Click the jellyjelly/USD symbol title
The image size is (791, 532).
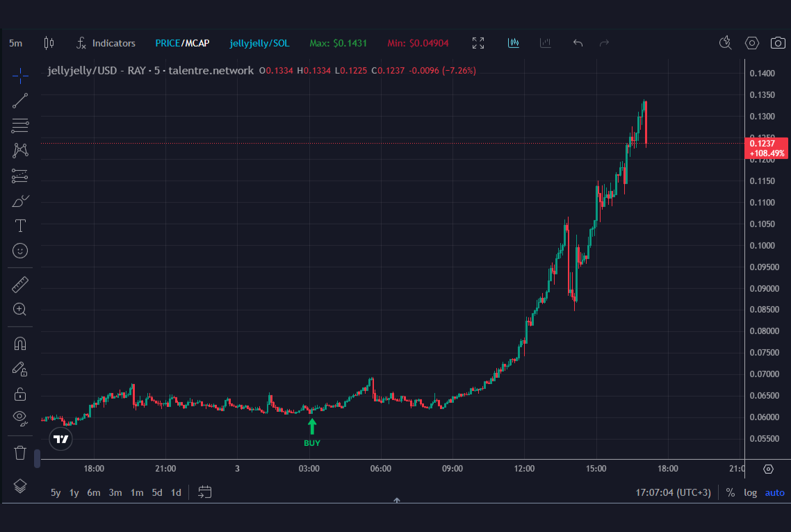tap(150, 71)
